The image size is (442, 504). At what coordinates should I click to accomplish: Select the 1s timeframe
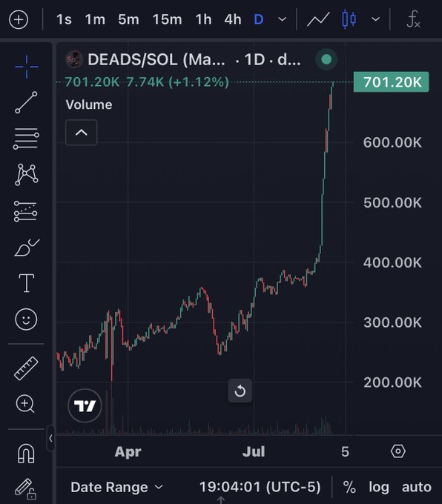click(64, 19)
